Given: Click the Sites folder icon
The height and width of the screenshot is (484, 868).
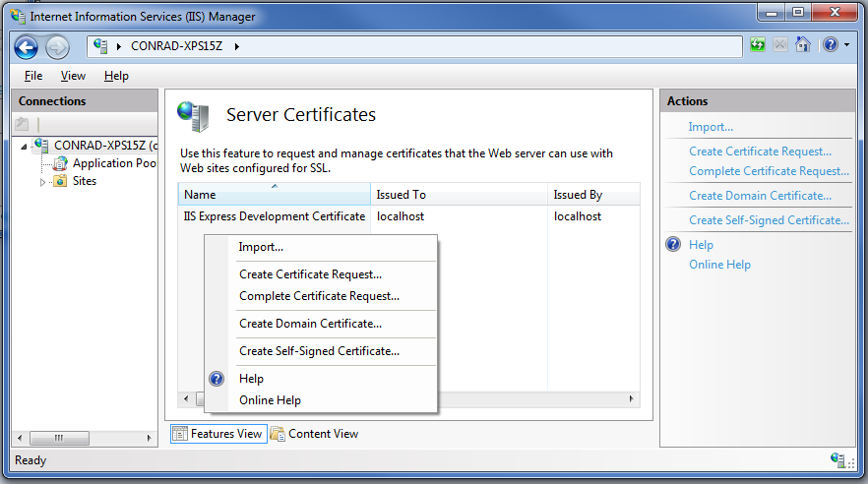Looking at the screenshot, I should point(61,181).
